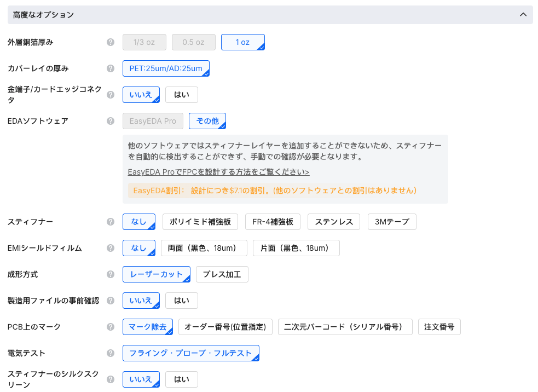Select はい for 金端子/カードエッジコネクタ

point(181,95)
